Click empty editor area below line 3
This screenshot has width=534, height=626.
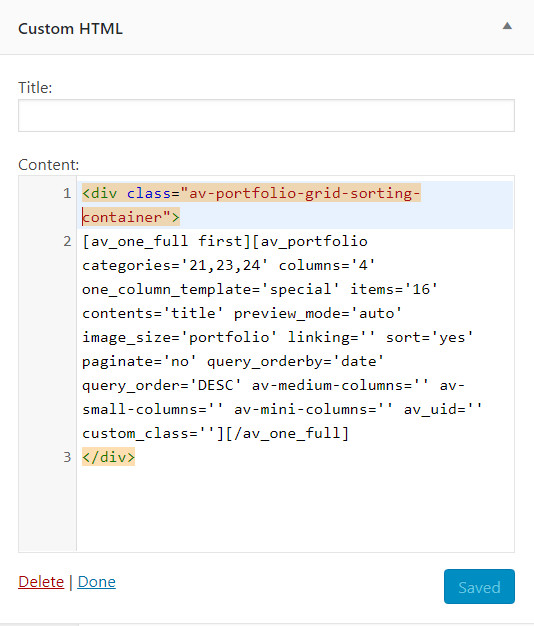[x=295, y=509]
